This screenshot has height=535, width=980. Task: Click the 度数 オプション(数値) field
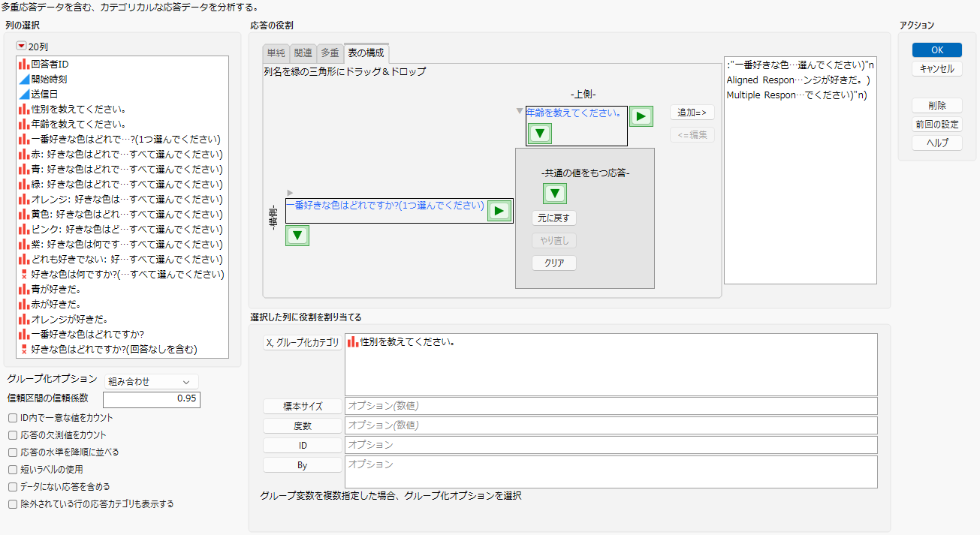(611, 425)
